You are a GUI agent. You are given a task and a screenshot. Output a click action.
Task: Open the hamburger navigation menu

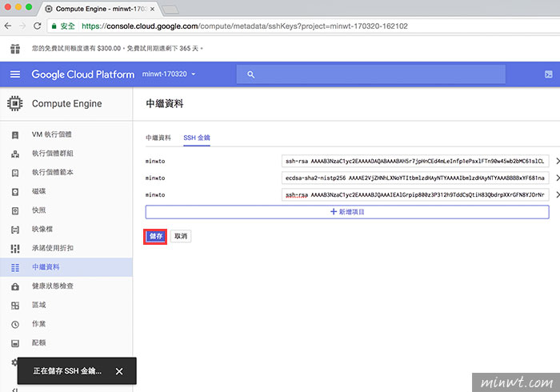(15, 74)
